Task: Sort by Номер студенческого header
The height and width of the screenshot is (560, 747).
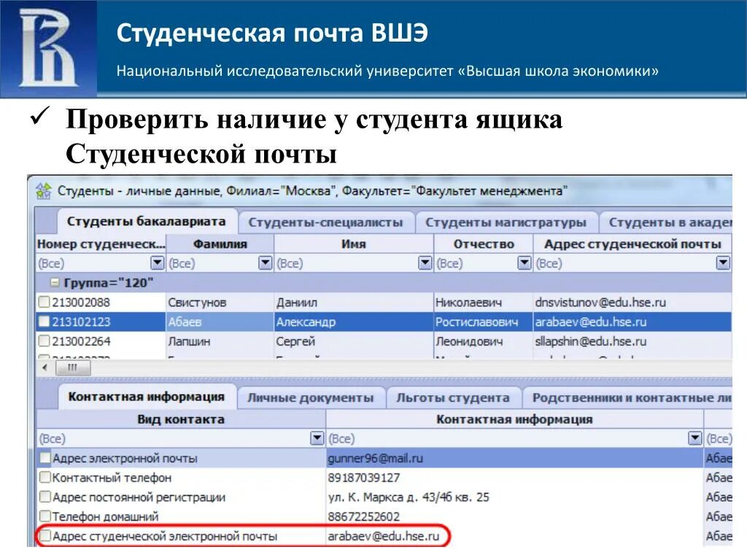Action: coord(101,244)
